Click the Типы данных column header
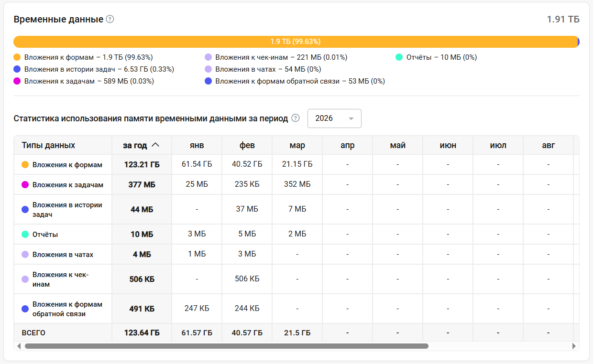Screen dimensions: 593x364 (48, 145)
